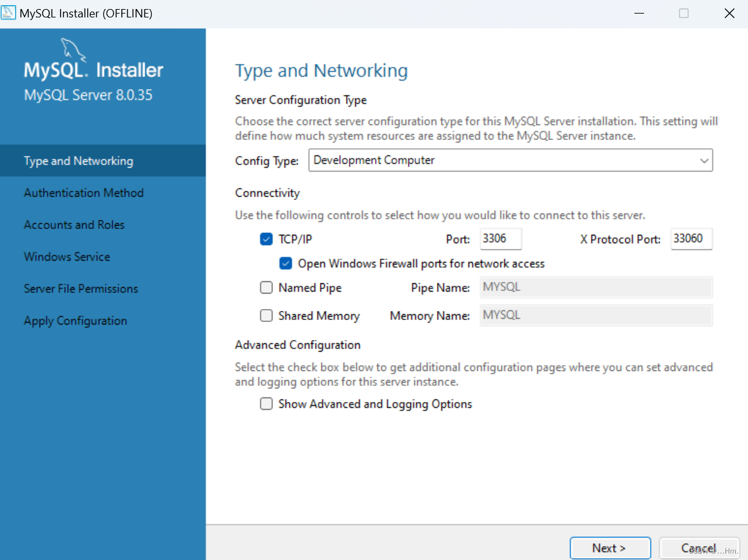Enable the Shared Memory option
Viewport: 748px width, 560px height.
pyautogui.click(x=266, y=315)
